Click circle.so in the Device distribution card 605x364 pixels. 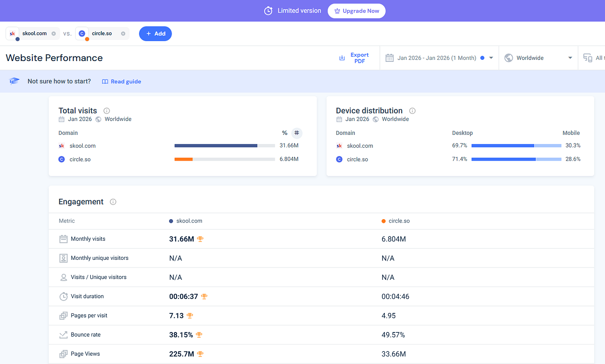tap(357, 159)
